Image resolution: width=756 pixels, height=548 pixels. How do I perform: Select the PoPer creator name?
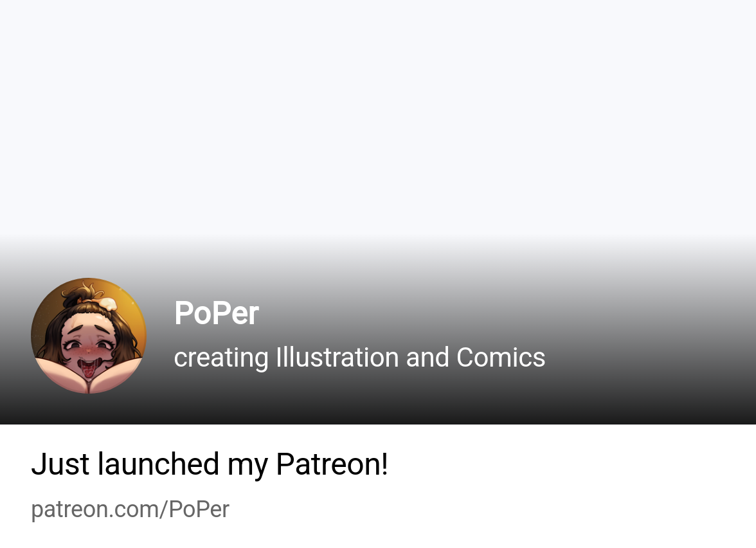(217, 313)
